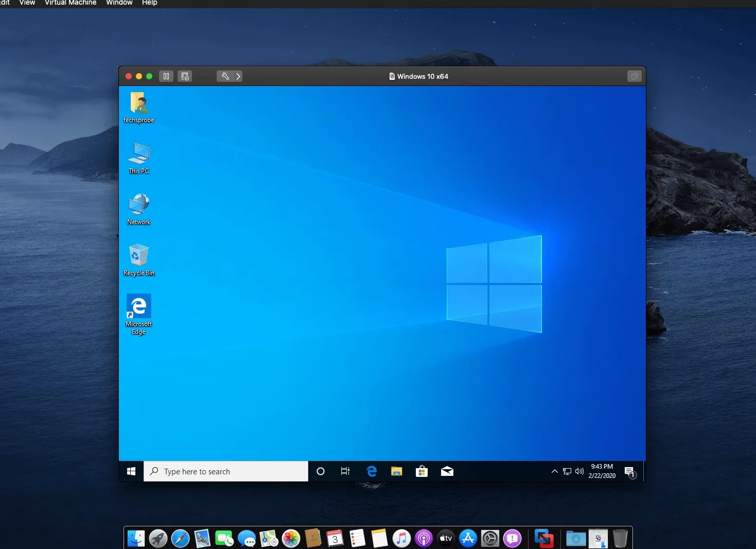Open App Store from the Dock

tap(468, 539)
